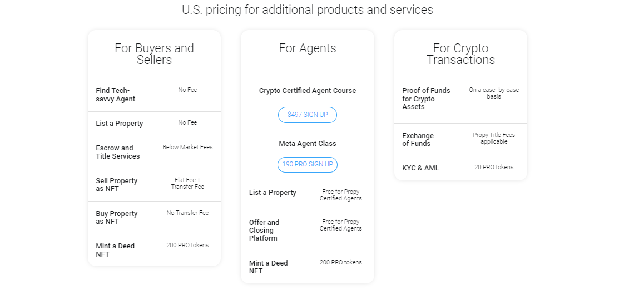The height and width of the screenshot is (304, 644).
Task: Click the Crypto Certified Agent Course title
Action: (308, 91)
